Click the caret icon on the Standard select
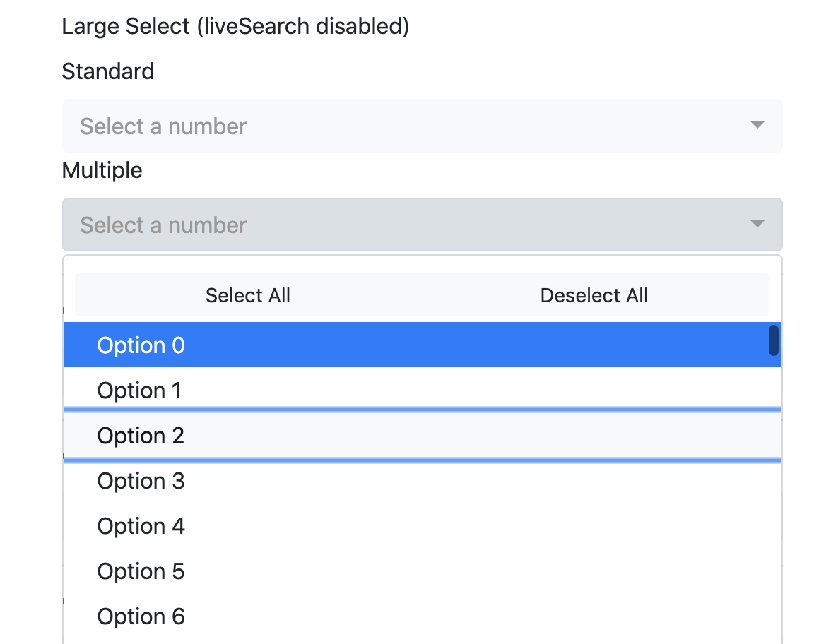Viewport: 838px width, 644px height. pos(757,125)
